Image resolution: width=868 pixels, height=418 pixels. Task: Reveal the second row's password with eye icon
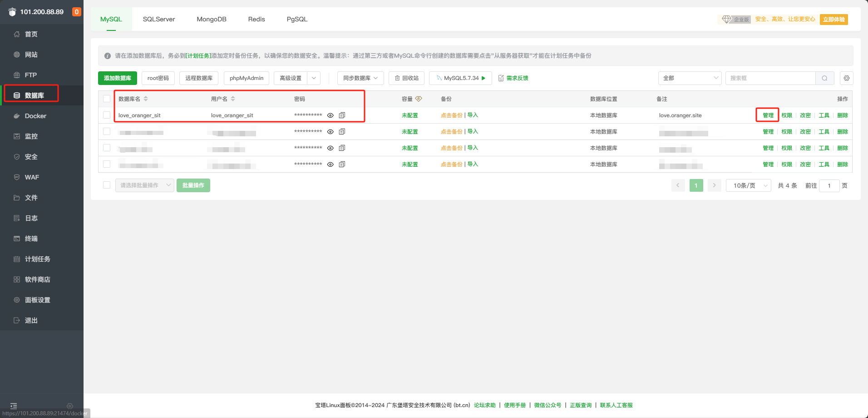(x=330, y=132)
